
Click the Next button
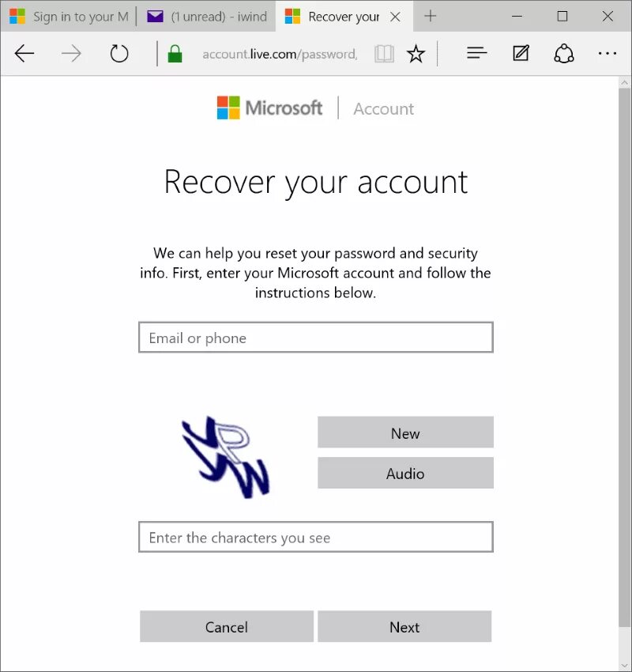pyautogui.click(x=404, y=627)
